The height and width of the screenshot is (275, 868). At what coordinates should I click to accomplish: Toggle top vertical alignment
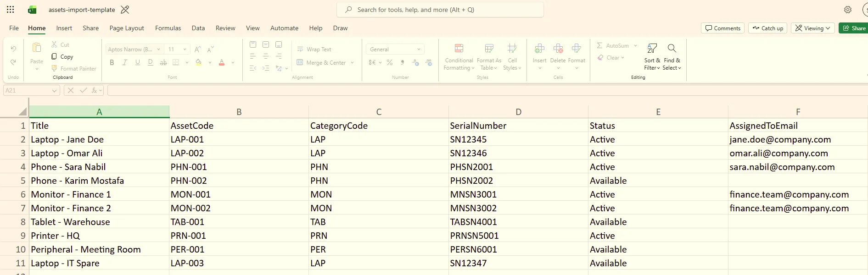253,44
